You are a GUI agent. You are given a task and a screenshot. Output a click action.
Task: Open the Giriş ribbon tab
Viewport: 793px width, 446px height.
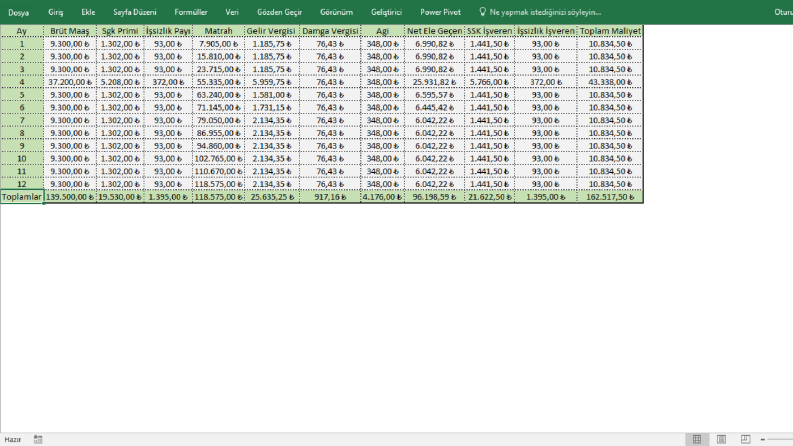pyautogui.click(x=56, y=12)
